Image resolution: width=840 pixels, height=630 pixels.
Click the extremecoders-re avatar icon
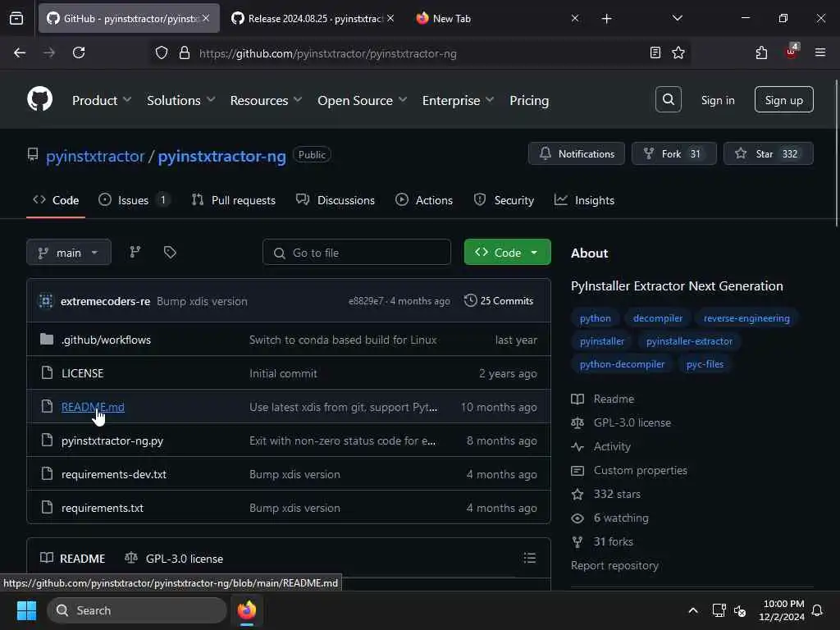46,301
